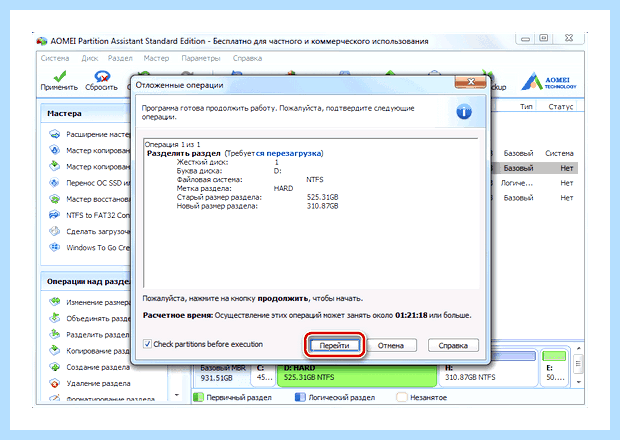Open the Мастер menu

tap(156, 58)
